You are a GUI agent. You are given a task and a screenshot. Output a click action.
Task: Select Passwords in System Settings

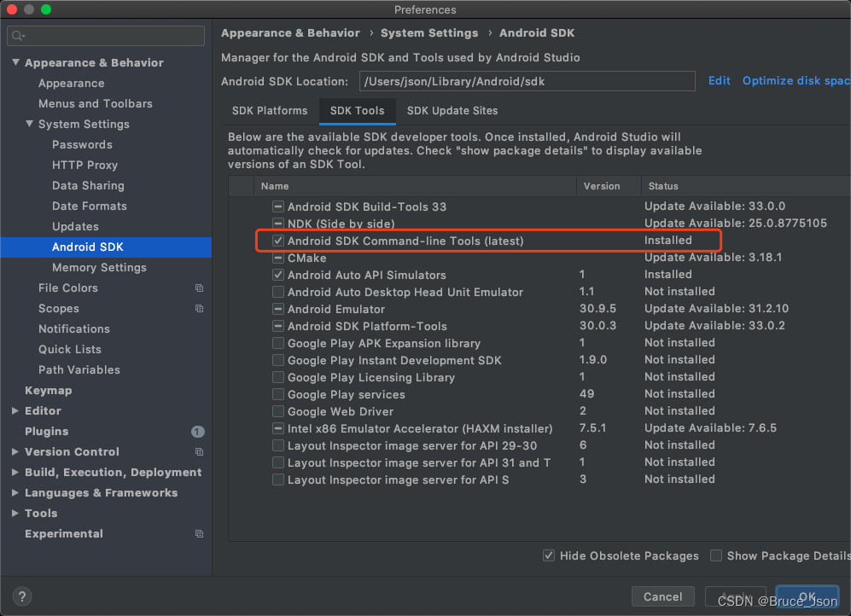point(82,145)
